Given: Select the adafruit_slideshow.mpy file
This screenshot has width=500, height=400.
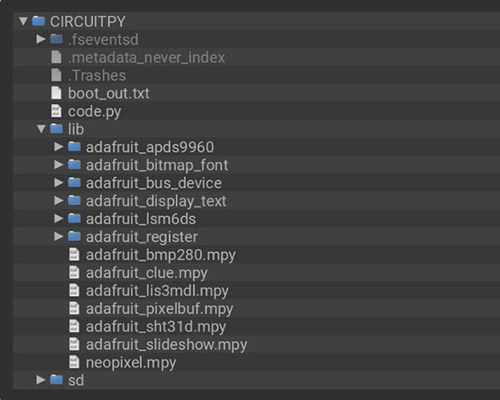Looking at the screenshot, I should (167, 345).
